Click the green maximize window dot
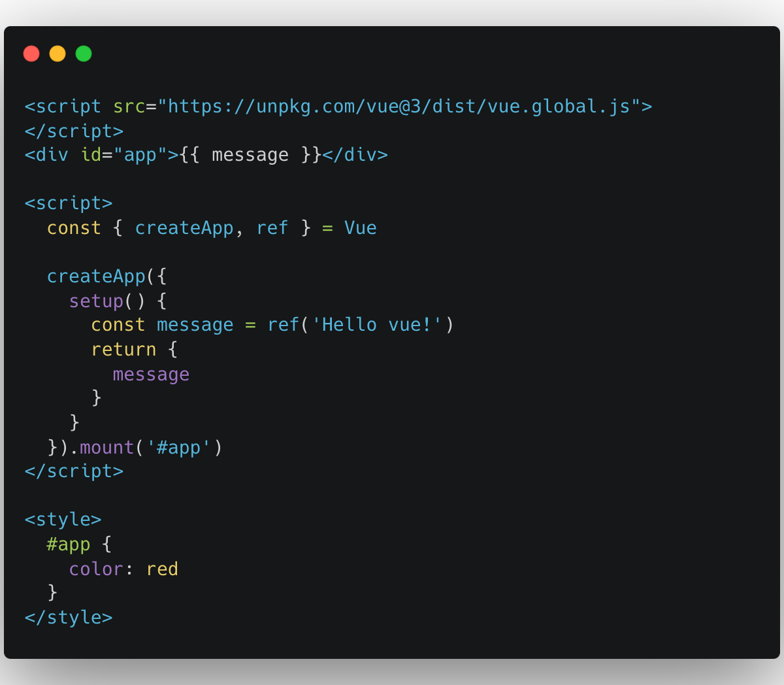This screenshot has width=784, height=685. click(x=84, y=54)
